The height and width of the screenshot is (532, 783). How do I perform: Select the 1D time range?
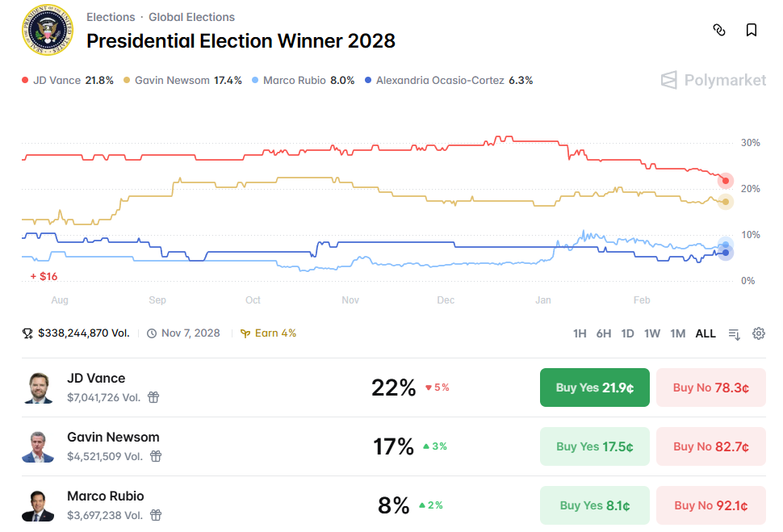point(627,333)
